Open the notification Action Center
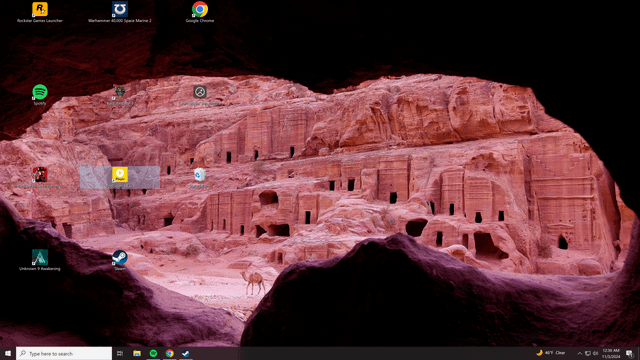The height and width of the screenshot is (360, 640). pyautogui.click(x=630, y=353)
